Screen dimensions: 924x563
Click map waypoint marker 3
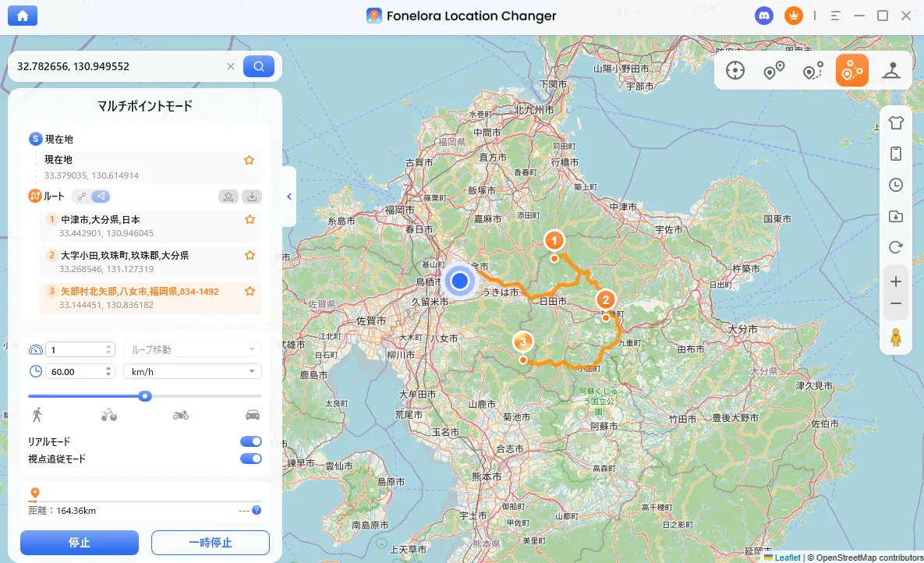pyautogui.click(x=522, y=342)
